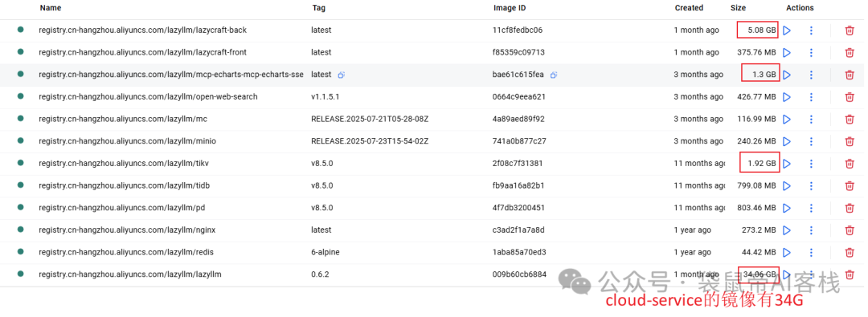Open the lazyllm/lazycraft-back image name

[x=143, y=30]
